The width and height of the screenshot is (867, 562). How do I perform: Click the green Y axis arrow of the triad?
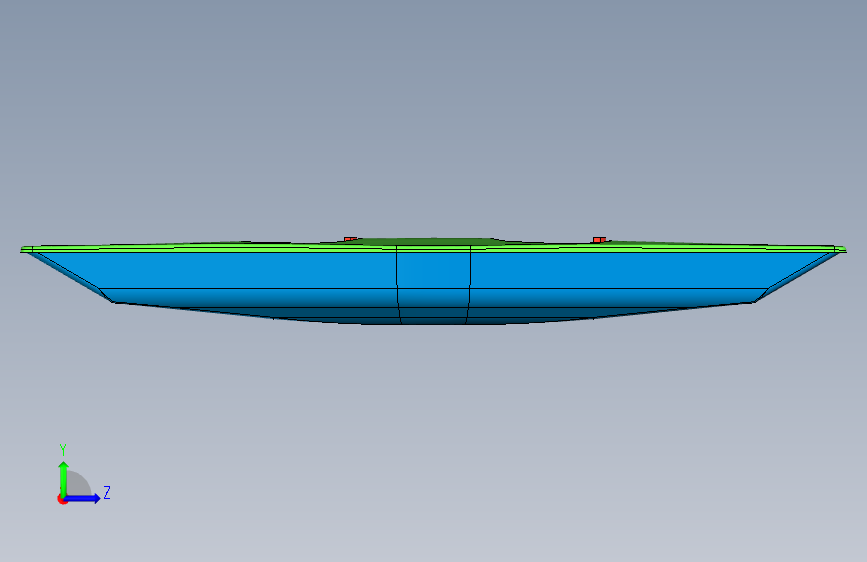pyautogui.click(x=64, y=478)
